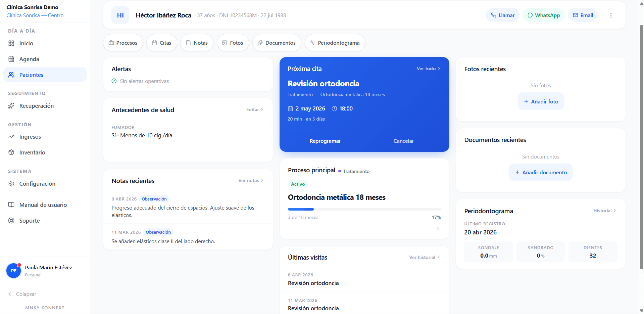This screenshot has height=314, width=644.
Task: Click the HI patient avatar
Action: [x=120, y=15]
